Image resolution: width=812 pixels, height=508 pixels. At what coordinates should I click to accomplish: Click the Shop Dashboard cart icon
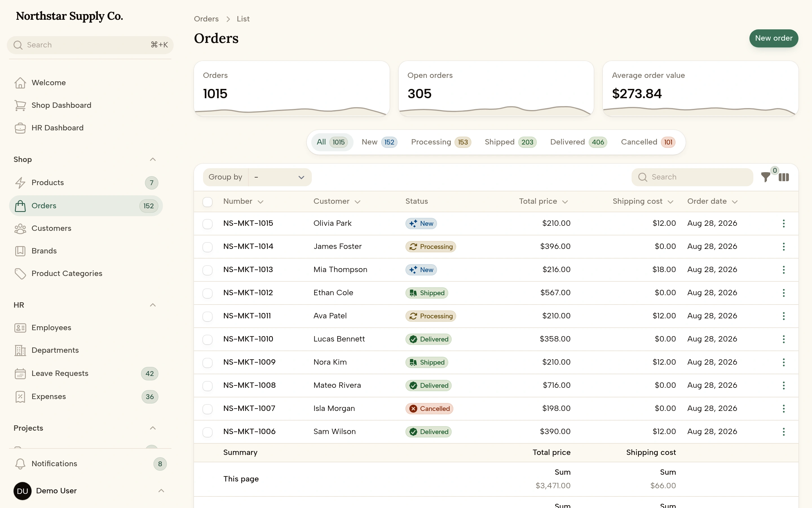[x=20, y=105]
